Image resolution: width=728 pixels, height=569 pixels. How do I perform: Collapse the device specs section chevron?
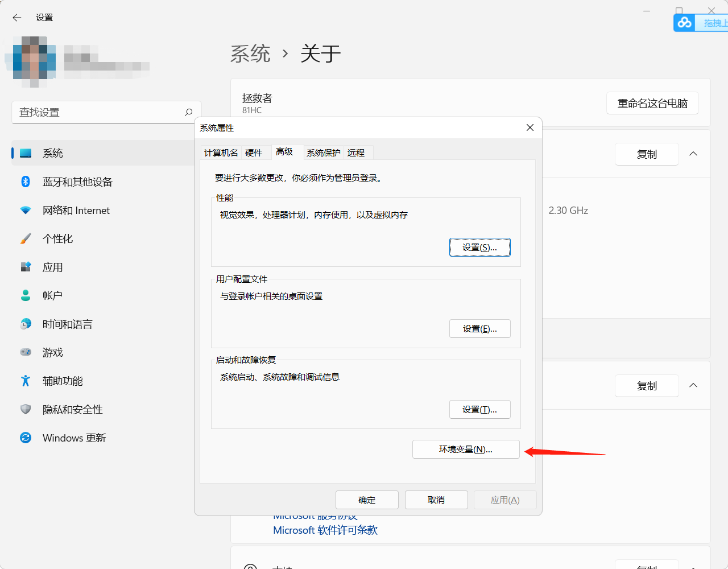[693, 154]
